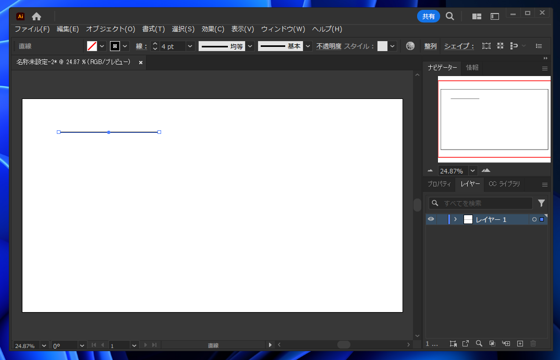Click the export asset icon in Layers panel
The image size is (560, 360).
pyautogui.click(x=465, y=344)
